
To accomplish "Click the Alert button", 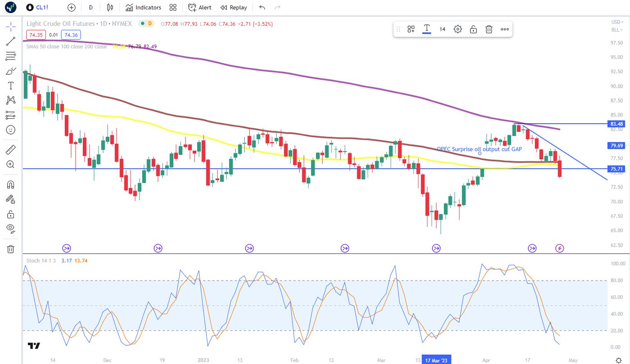I will click(x=200, y=7).
